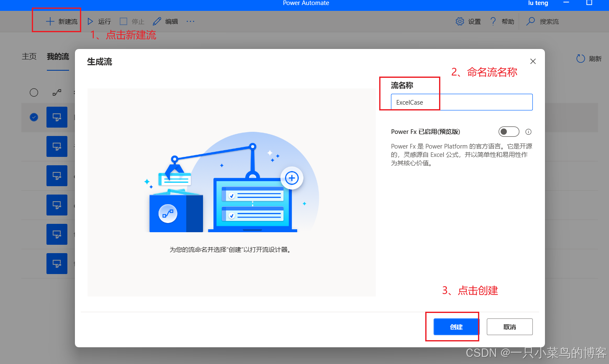Uncheck the selected first flow row checkmark
This screenshot has height=364, width=609.
[x=34, y=117]
